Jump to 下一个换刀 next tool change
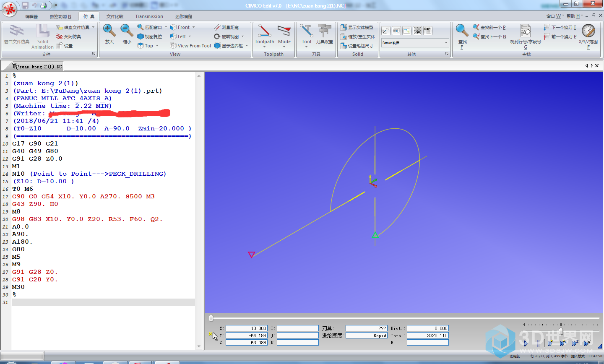This screenshot has width=604, height=364. 560,27
